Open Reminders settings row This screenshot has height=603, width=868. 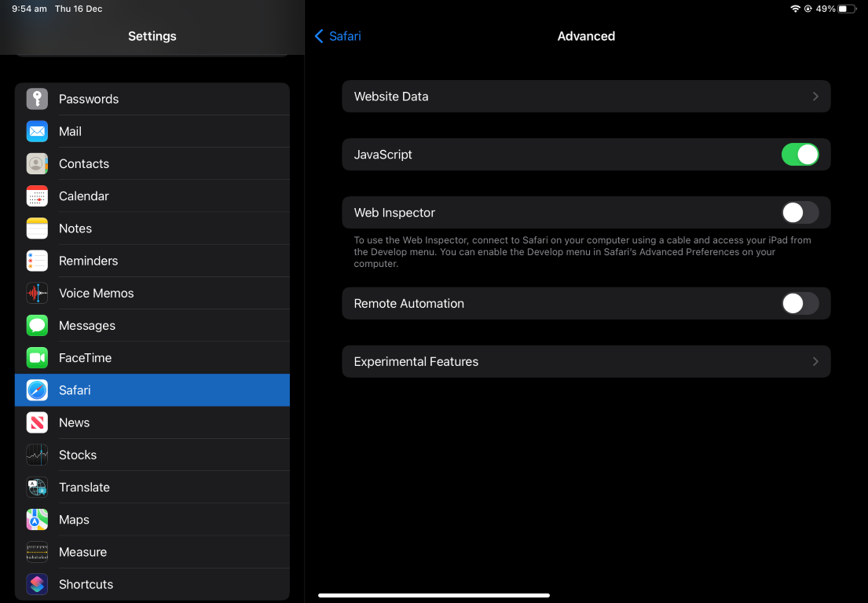pos(152,261)
